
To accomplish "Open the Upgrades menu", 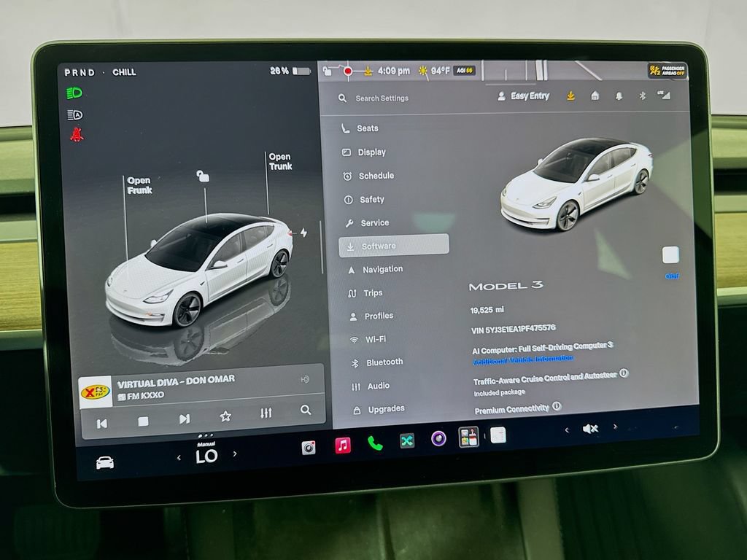I will pos(379,409).
